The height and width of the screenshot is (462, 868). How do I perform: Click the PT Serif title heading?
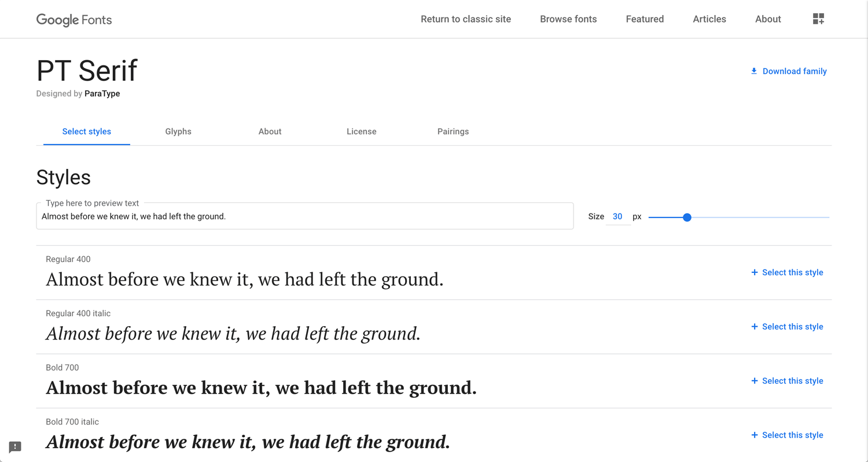[87, 71]
